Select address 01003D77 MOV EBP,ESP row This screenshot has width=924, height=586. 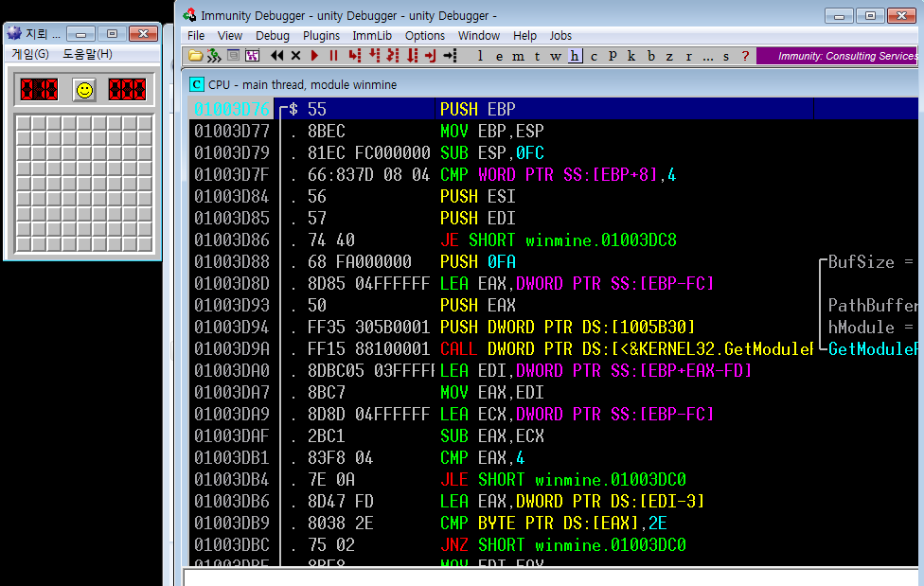coord(553,131)
